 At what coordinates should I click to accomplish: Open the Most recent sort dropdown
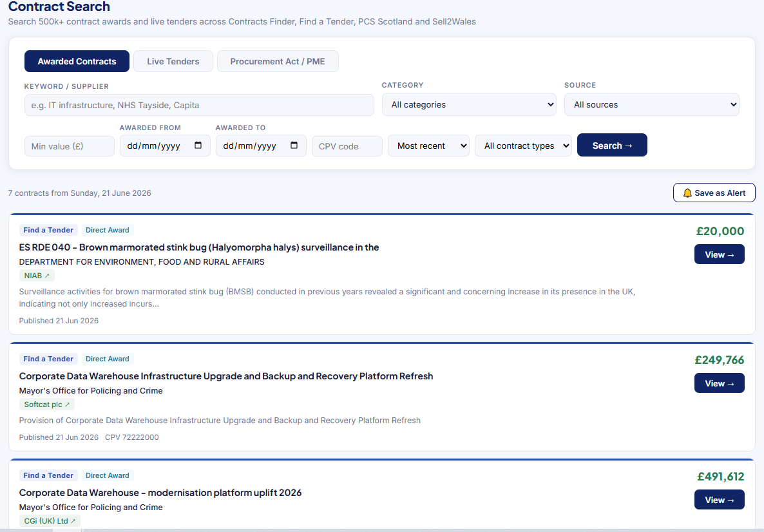click(x=428, y=146)
